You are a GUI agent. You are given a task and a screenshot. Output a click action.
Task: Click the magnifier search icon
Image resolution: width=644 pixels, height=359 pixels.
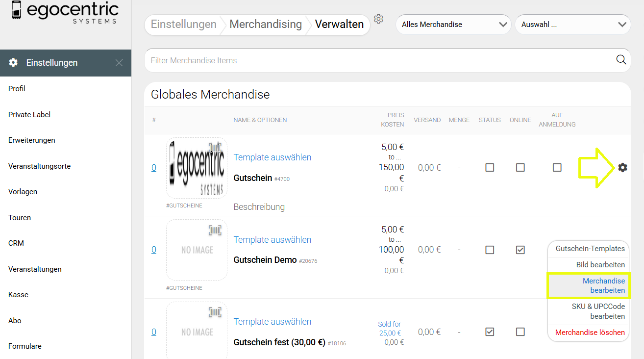(x=621, y=60)
